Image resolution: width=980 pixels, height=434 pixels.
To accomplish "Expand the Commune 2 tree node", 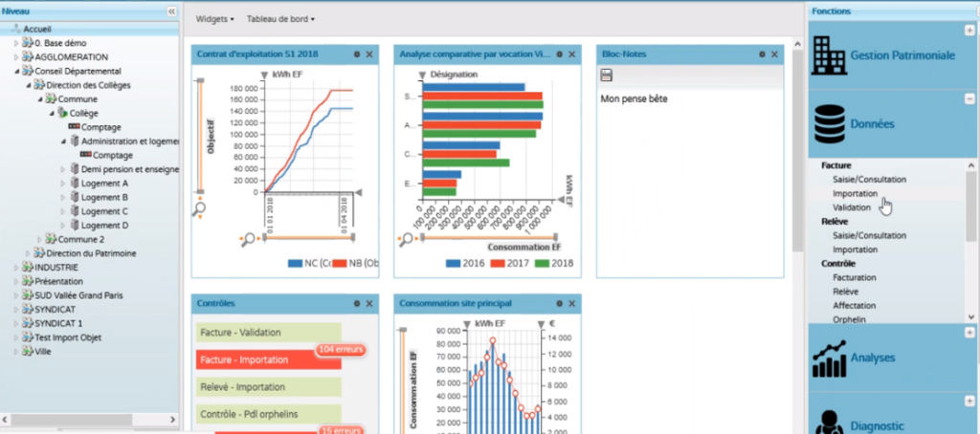I will [40, 239].
